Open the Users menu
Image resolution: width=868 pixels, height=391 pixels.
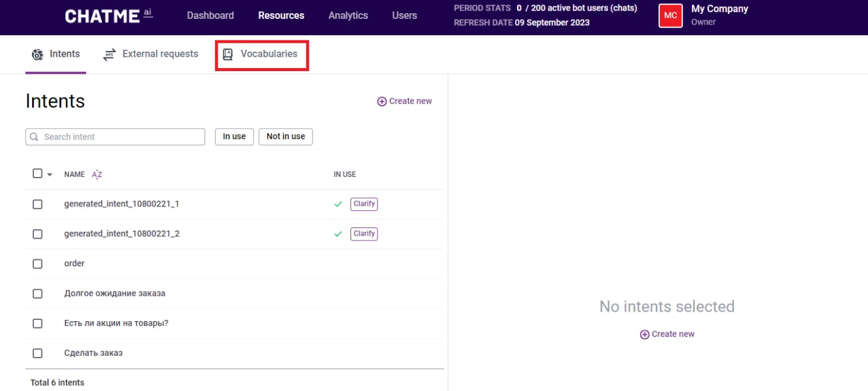404,16
